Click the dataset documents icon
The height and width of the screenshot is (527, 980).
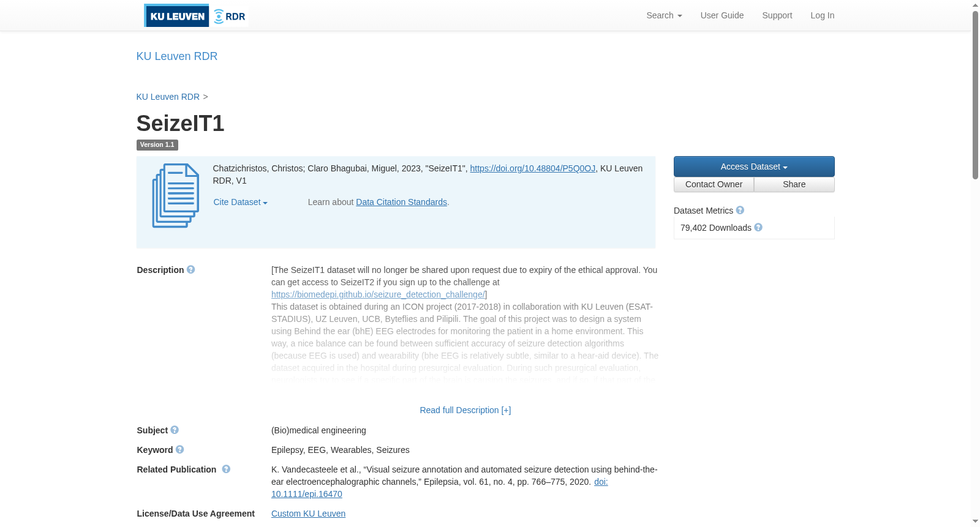click(x=176, y=196)
